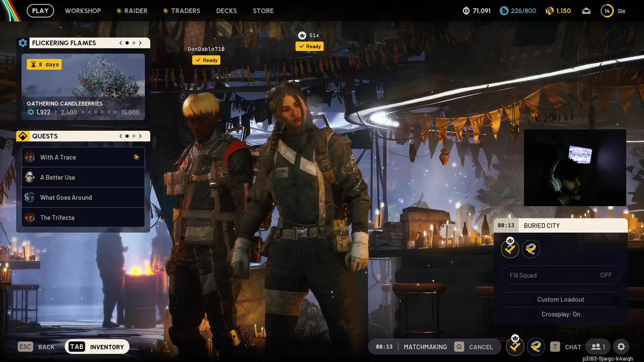The width and height of the screenshot is (644, 362).
Task: Click the tracked marker on With A Trace
Action: (x=136, y=157)
